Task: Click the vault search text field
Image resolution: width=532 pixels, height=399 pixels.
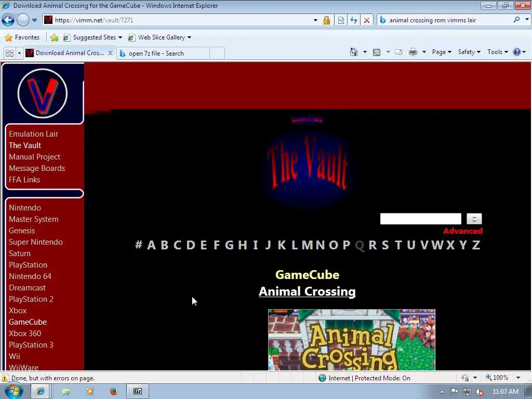Action: pos(421,219)
